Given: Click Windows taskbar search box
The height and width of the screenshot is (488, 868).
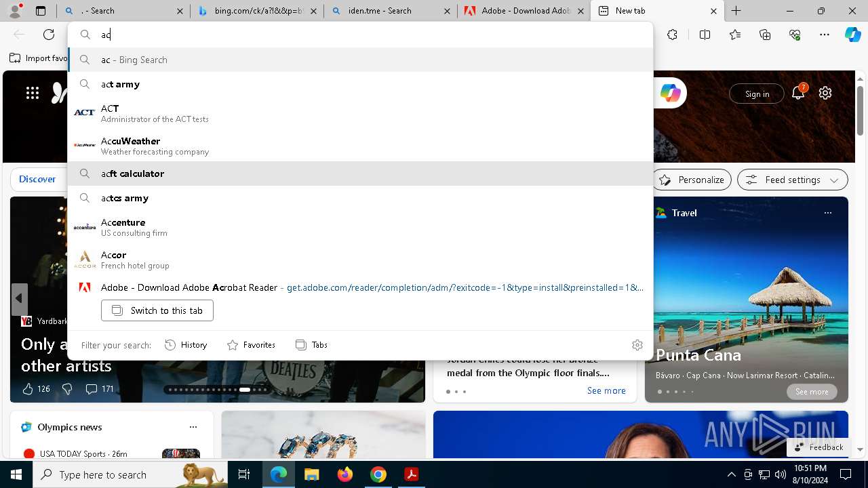Looking at the screenshot, I should (x=130, y=474).
